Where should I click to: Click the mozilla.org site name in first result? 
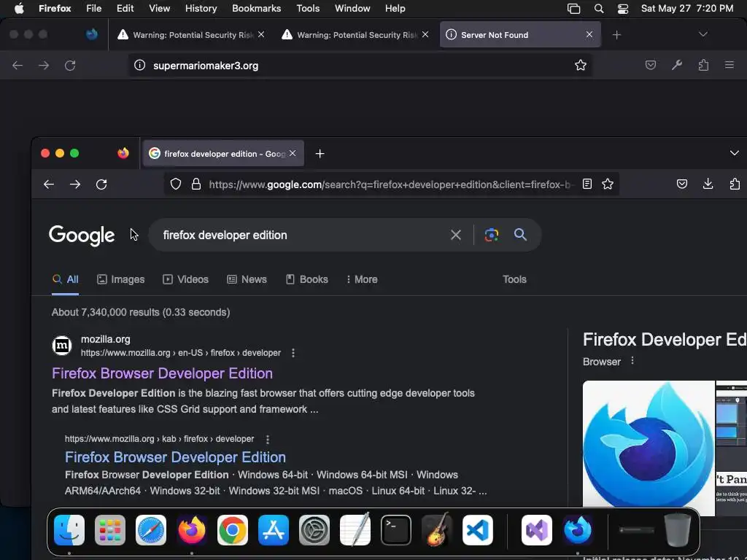pyautogui.click(x=105, y=339)
